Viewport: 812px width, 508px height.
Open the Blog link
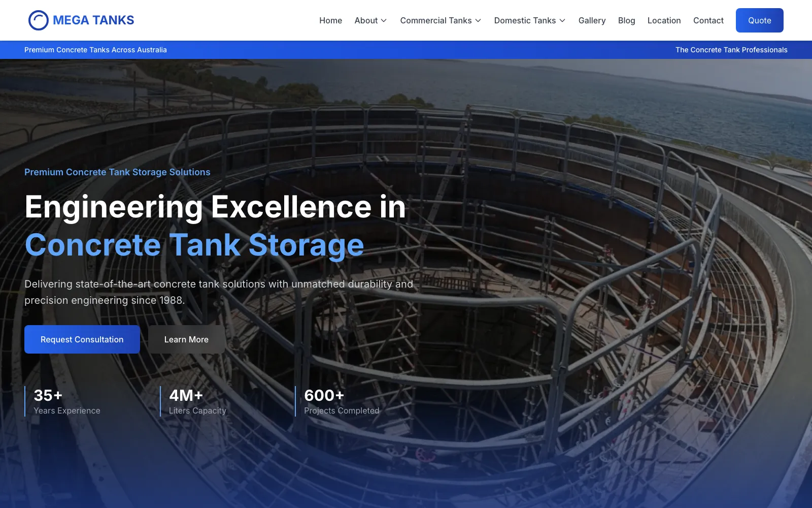click(x=626, y=20)
